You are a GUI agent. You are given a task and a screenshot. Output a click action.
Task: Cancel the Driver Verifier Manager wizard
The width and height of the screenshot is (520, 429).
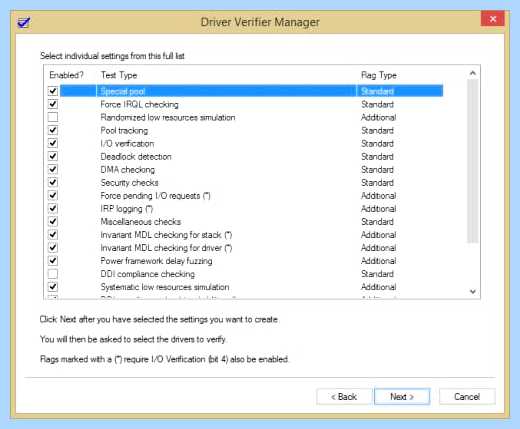[x=467, y=397]
